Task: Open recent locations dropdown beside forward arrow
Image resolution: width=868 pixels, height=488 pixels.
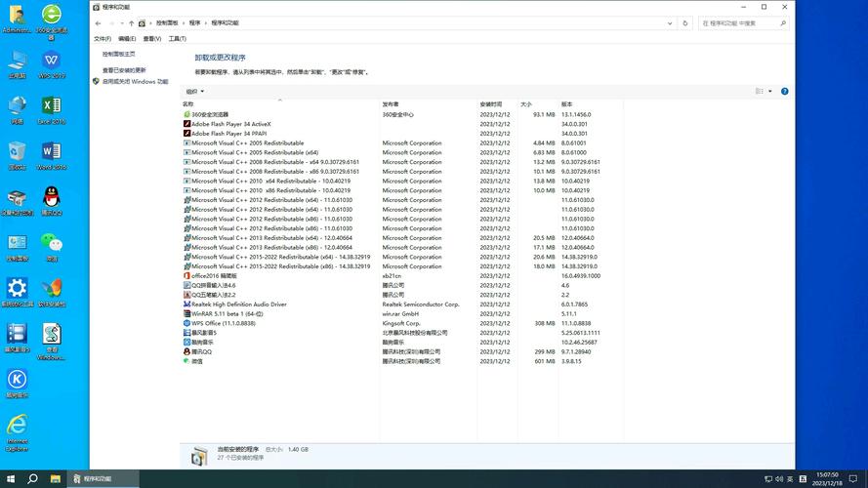Action: click(x=122, y=23)
